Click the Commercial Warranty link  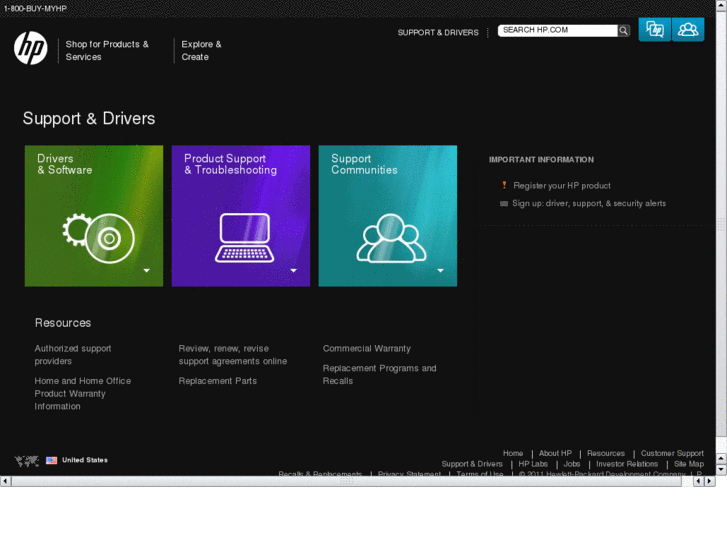(366, 349)
